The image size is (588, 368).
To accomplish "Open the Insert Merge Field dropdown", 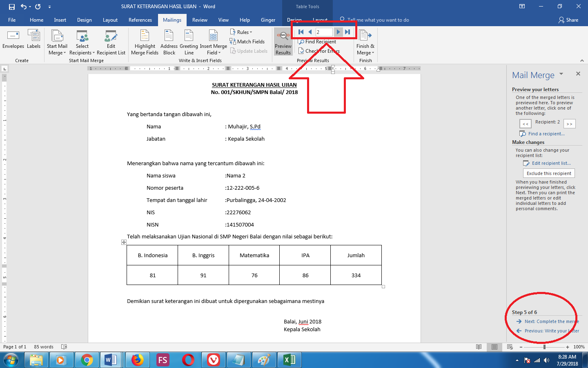I will 213,43.
